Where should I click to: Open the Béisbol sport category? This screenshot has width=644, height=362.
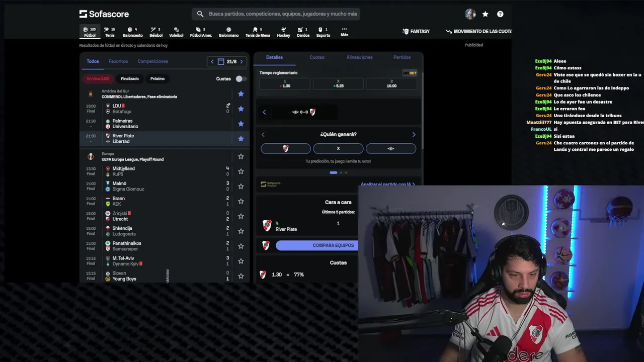coord(156,32)
